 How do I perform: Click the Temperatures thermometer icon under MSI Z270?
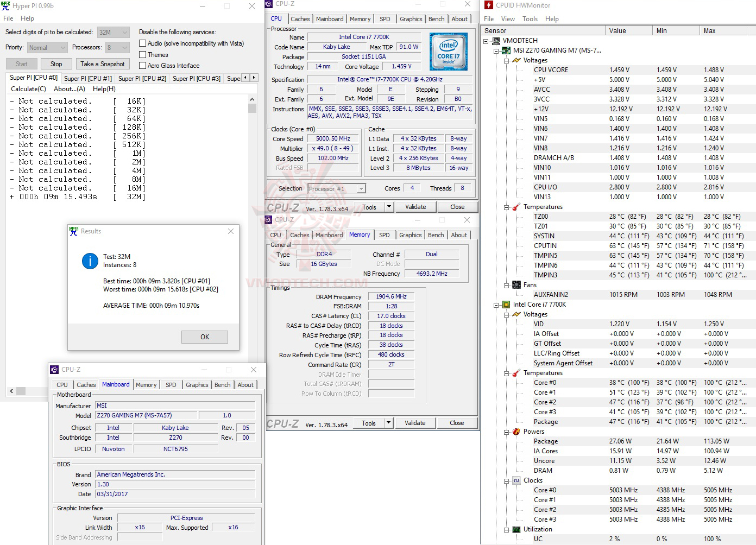pos(516,206)
